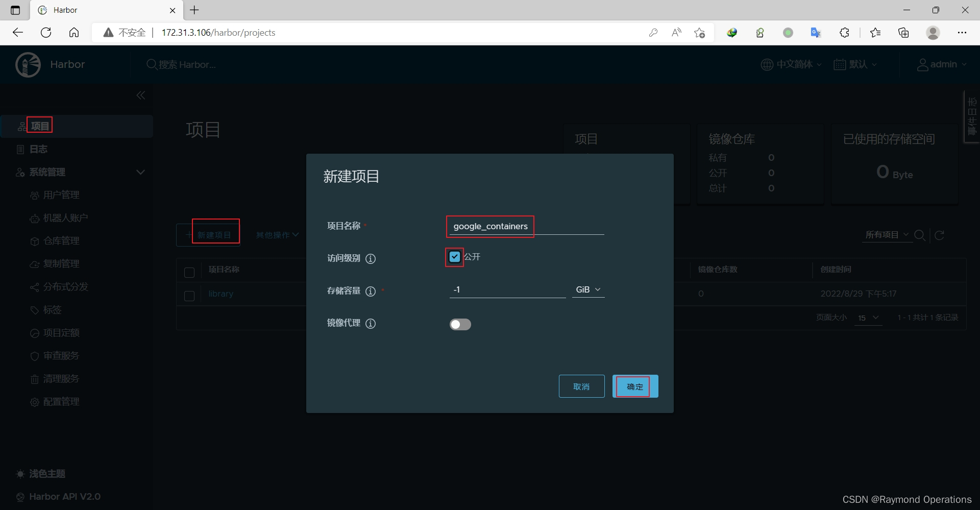Screen dimensions: 980x510
Task: Open 配置管理 in the sidebar
Action: pyautogui.click(x=55, y=402)
